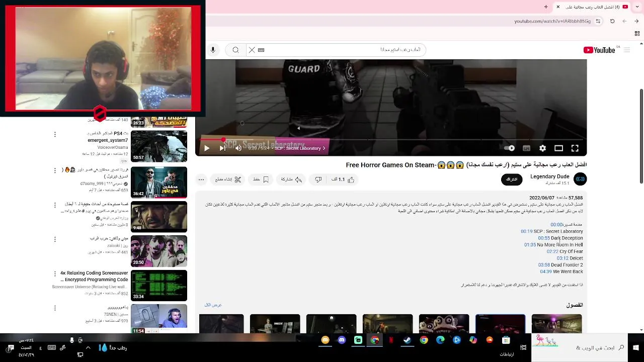
Task: Open Microsoft Edge from the taskbar
Action: click(440, 340)
